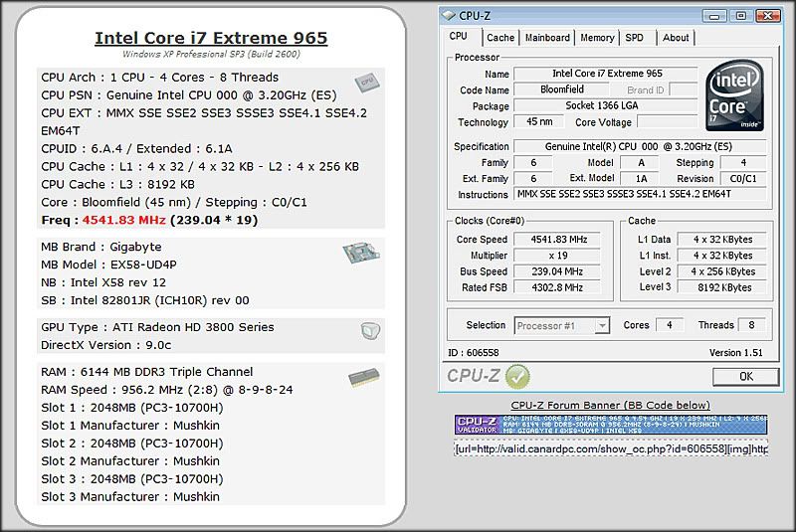
Task: Click the Package field Socket 1366 LGA
Action: [606, 105]
